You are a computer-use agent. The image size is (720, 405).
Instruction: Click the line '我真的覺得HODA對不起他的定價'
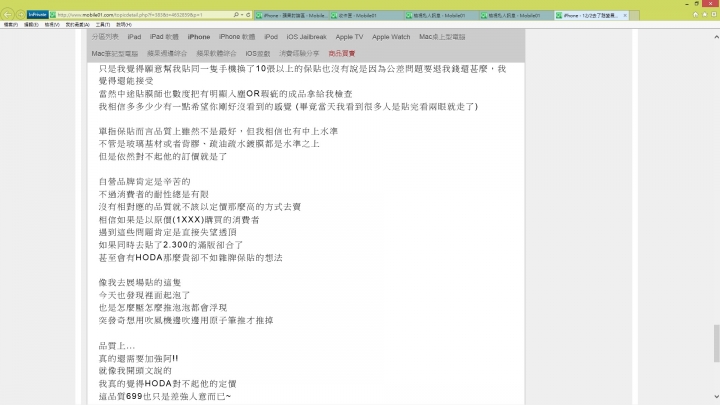168,383
